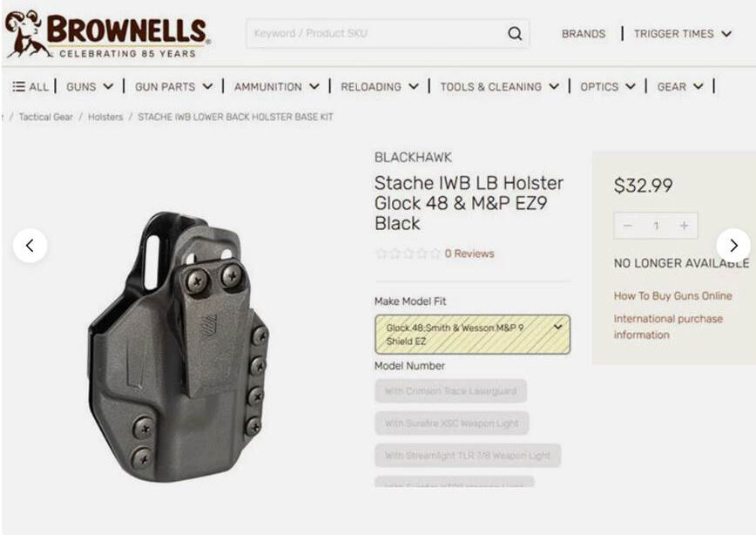
Task: Click the search magnifier icon
Action: tap(515, 34)
